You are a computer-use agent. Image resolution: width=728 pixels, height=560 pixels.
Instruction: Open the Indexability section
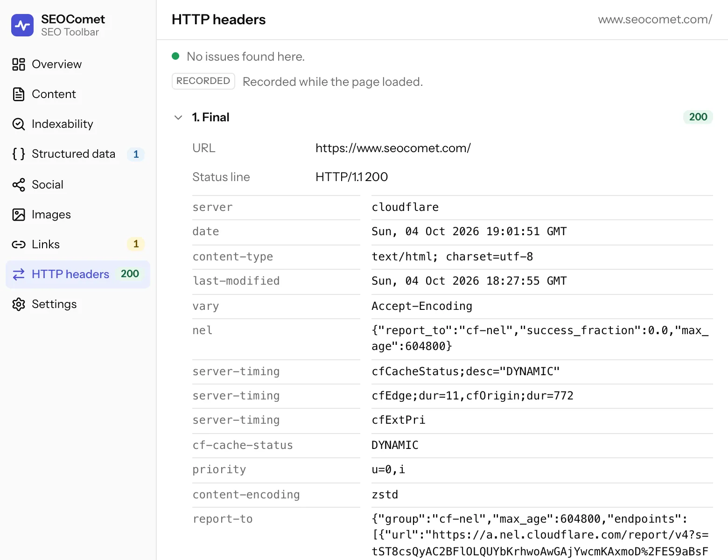point(78,124)
